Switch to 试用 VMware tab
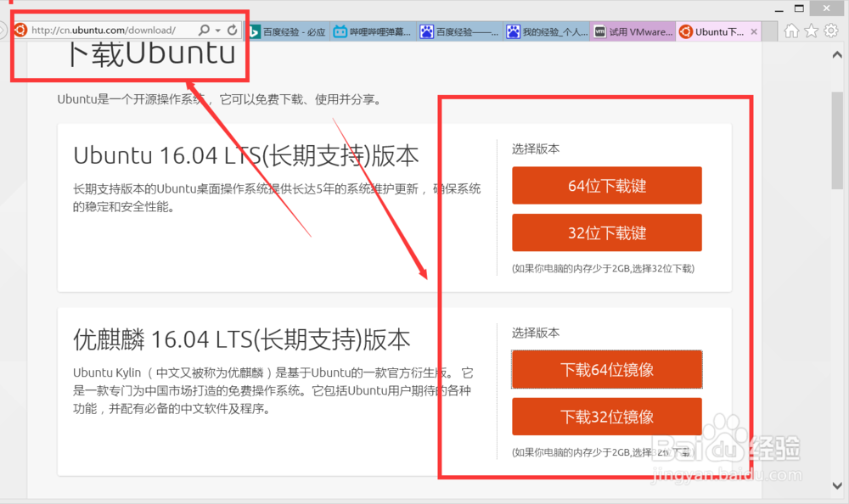 pyautogui.click(x=633, y=32)
